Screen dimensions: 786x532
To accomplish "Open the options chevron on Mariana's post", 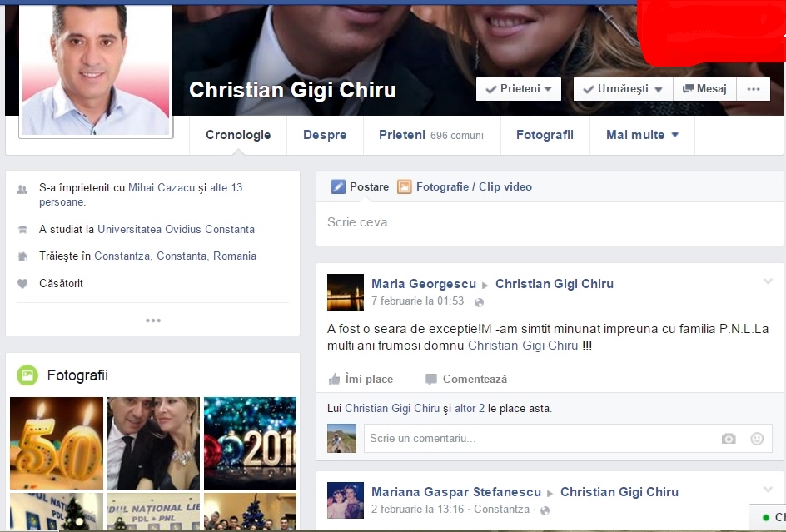I will [768, 490].
